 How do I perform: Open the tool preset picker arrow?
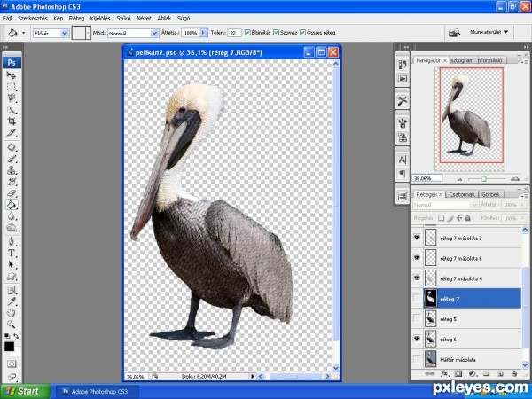pos(23,33)
